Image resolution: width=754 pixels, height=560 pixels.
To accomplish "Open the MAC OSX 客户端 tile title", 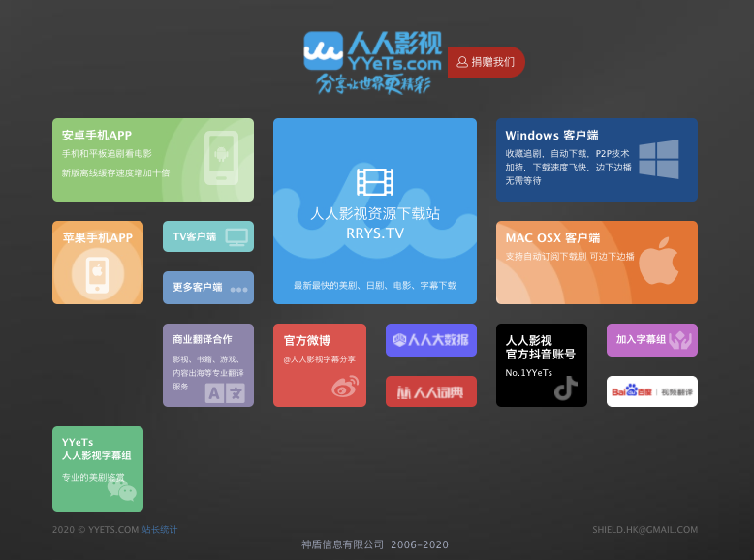I will 552,238.
